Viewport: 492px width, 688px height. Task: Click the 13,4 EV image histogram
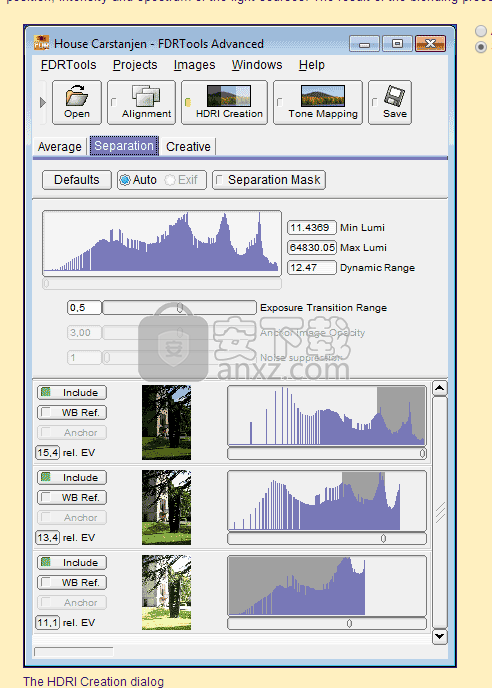point(327,501)
